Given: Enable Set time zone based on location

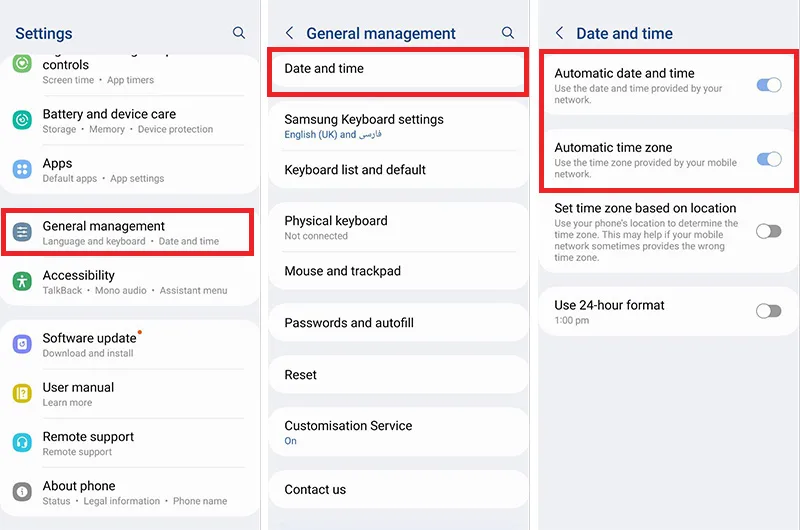Looking at the screenshot, I should 768,231.
